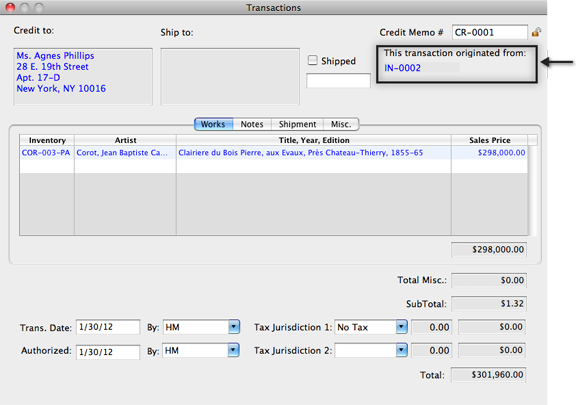Toggle the Shipped checkbox
The image size is (576, 405).
[313, 60]
